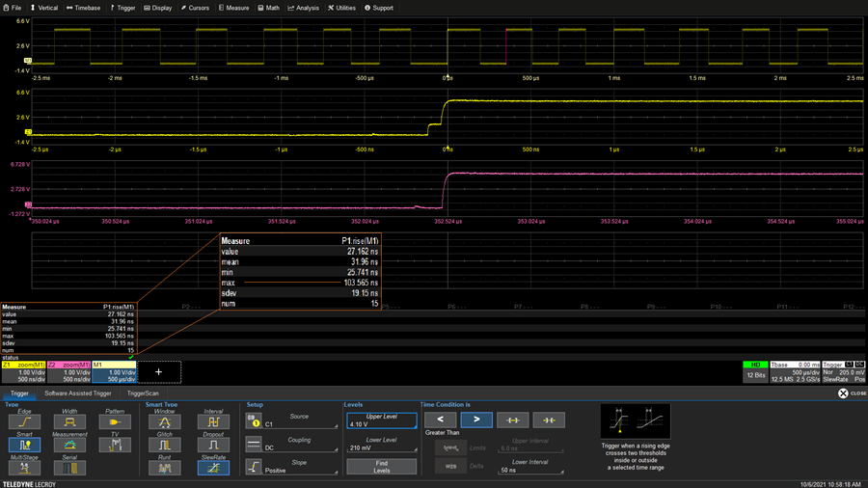Select the Serial trigger type
This screenshot has height=488, width=868.
pos(69,467)
